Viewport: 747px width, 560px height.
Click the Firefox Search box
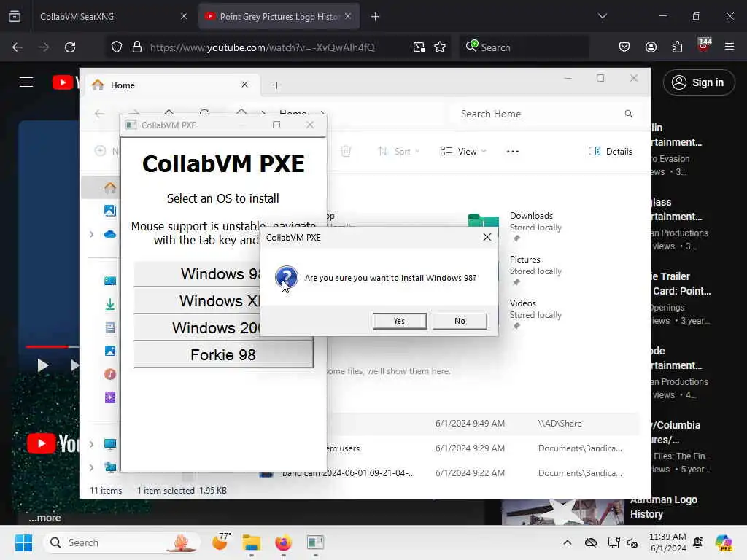coord(524,47)
